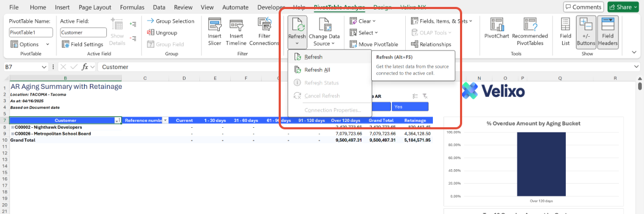Select cell with value 4,364,128.50
This screenshot has width=644, height=214.
coord(417,134)
